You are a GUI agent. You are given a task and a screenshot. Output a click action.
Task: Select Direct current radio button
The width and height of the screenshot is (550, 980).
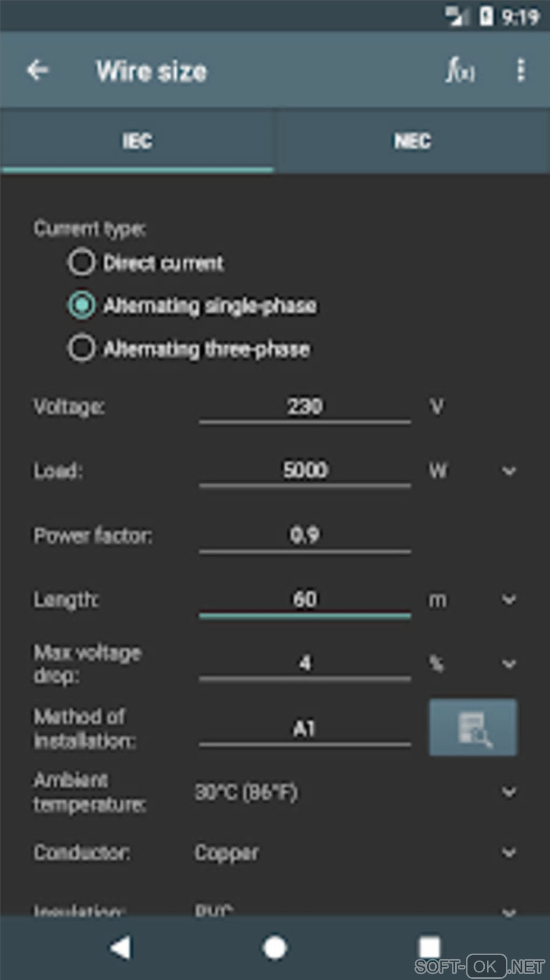tap(81, 263)
